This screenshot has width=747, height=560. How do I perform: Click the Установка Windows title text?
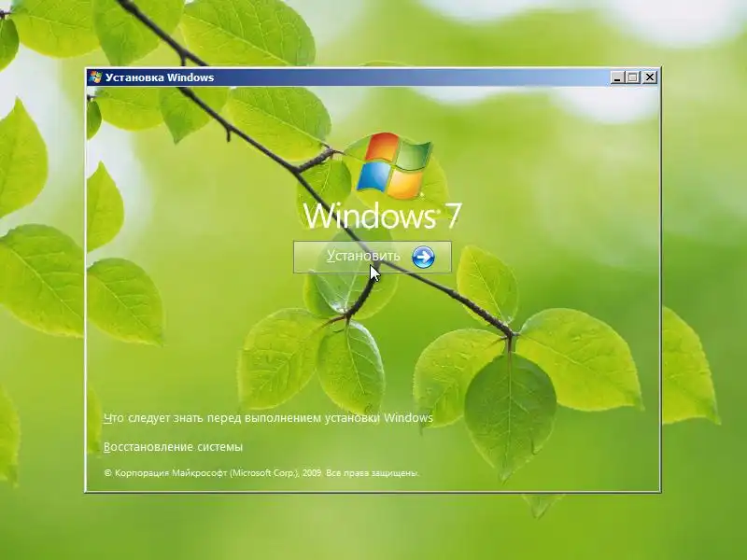click(x=160, y=77)
